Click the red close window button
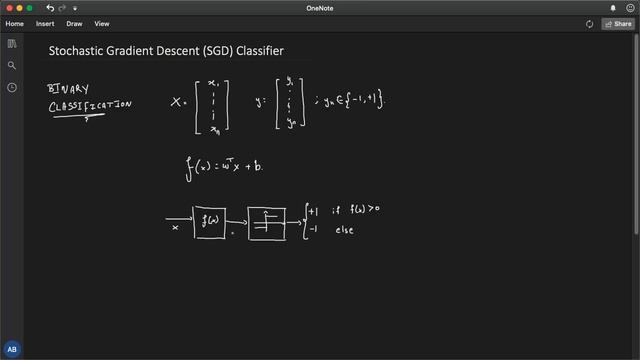 click(9, 8)
